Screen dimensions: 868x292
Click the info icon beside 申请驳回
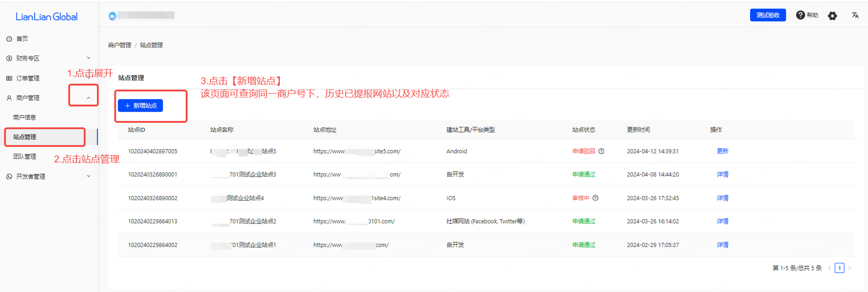(x=601, y=151)
